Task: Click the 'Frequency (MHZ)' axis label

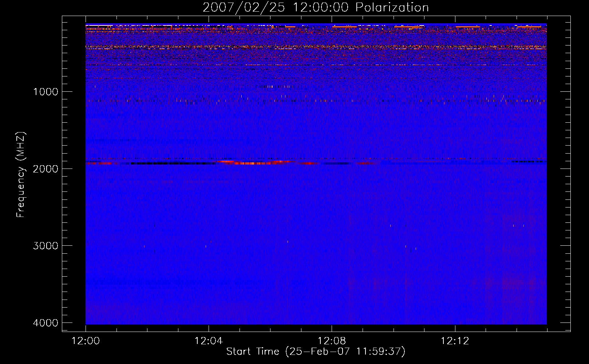Action: [x=21, y=175]
